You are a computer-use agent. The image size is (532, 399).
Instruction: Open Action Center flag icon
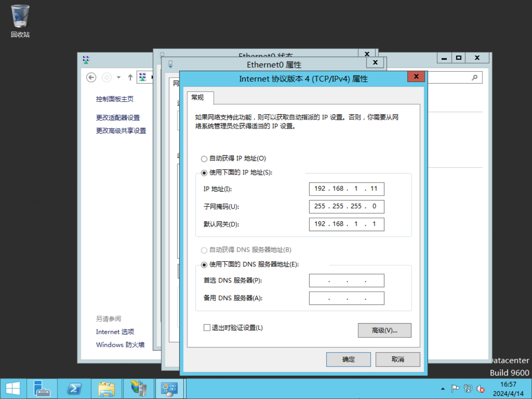(455, 389)
